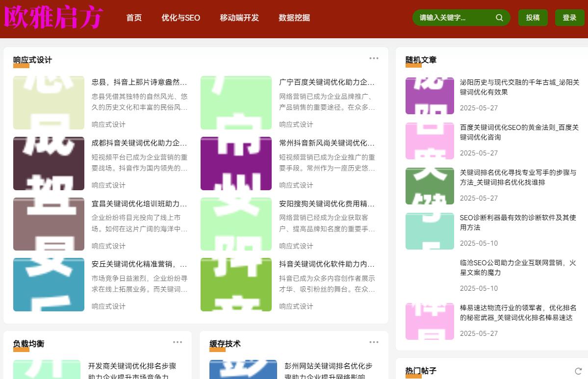This screenshot has width=588, height=379.
Task: Open random article 泌阳历史与现代交融的千年古城
Action: click(x=519, y=87)
